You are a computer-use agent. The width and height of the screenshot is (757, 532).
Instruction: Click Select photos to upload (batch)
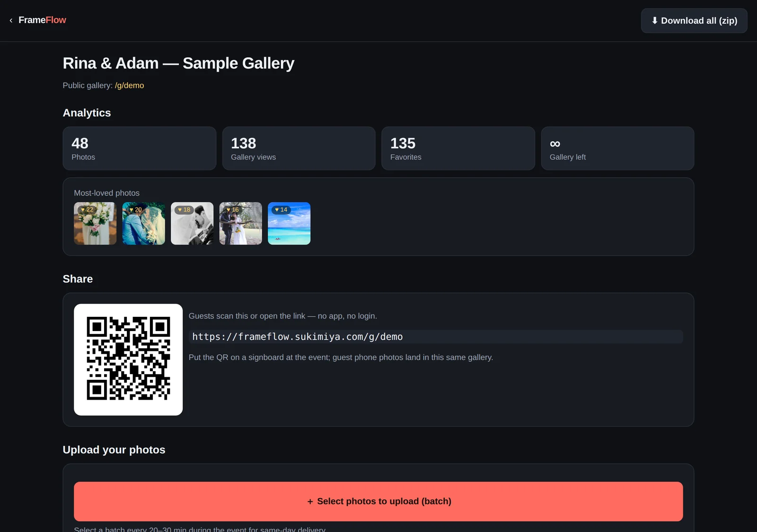tap(378, 501)
